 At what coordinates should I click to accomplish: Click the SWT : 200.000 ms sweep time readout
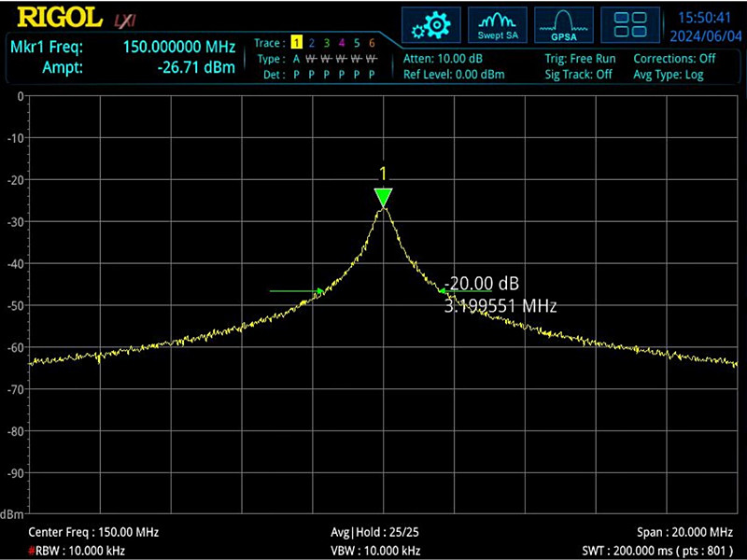click(657, 551)
